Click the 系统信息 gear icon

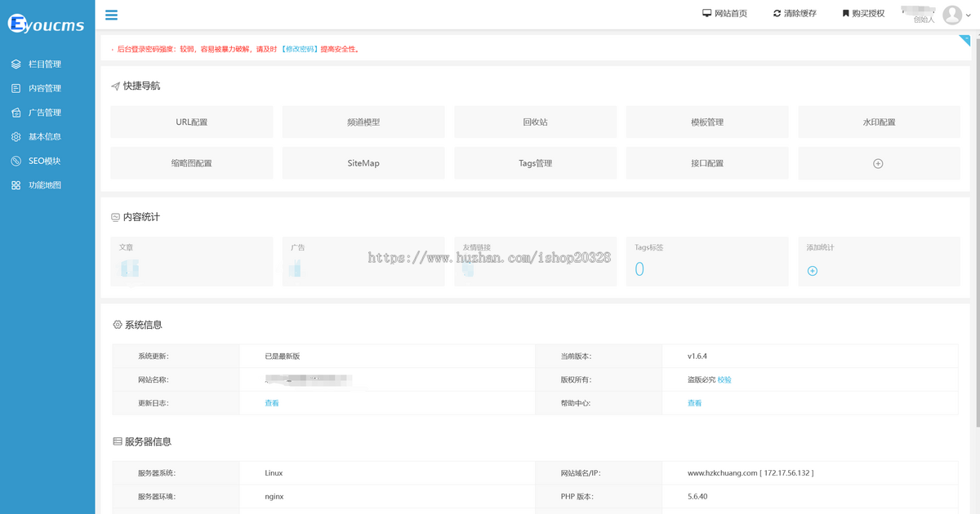tap(118, 325)
